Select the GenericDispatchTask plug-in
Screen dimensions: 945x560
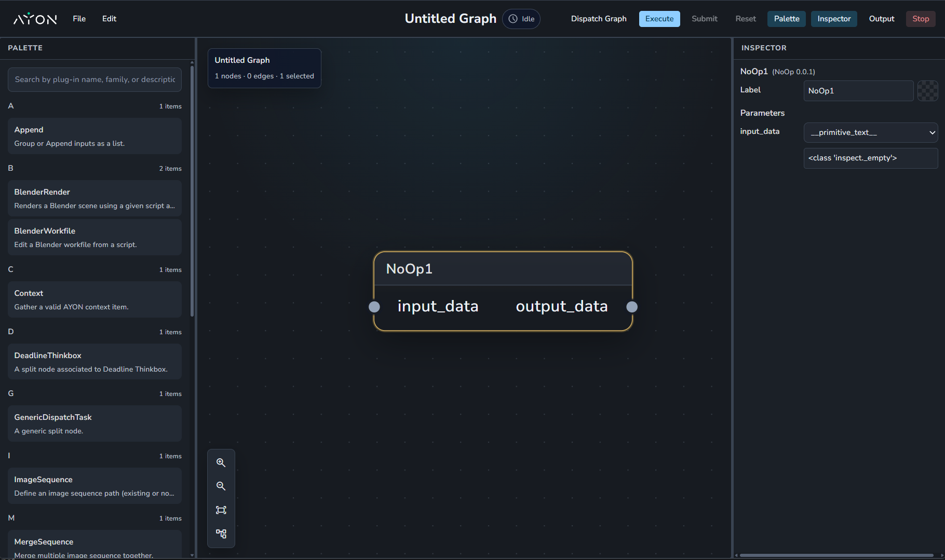(x=95, y=424)
